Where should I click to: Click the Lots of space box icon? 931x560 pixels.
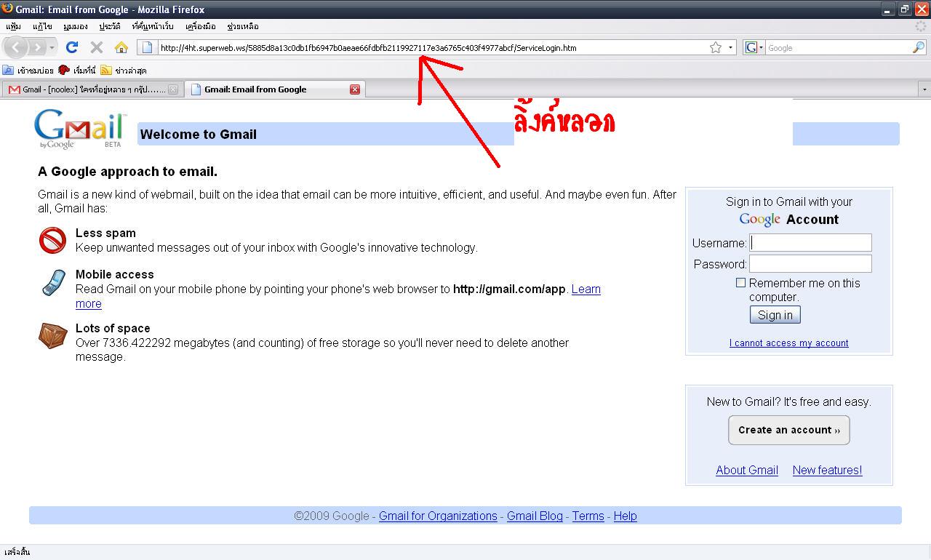[52, 336]
